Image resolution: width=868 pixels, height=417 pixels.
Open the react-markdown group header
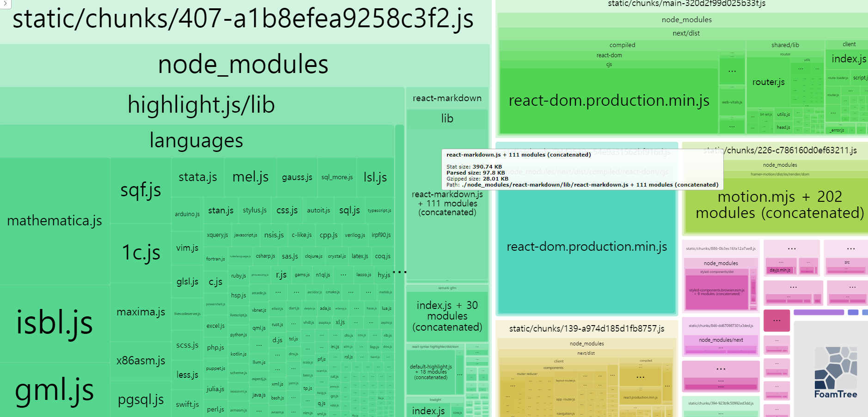[x=447, y=98]
